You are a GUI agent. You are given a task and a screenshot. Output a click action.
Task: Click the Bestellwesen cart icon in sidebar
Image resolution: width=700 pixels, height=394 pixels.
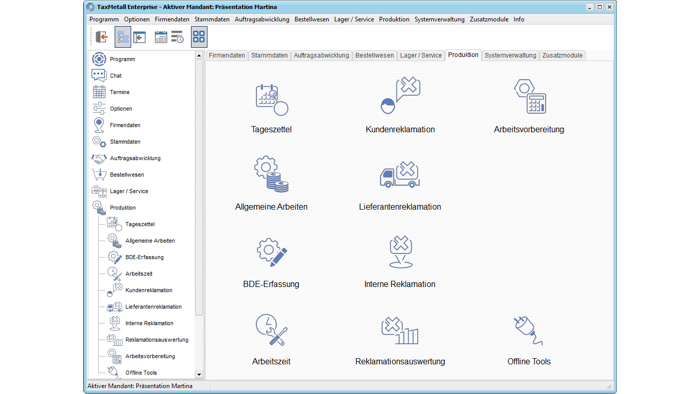[x=99, y=174]
